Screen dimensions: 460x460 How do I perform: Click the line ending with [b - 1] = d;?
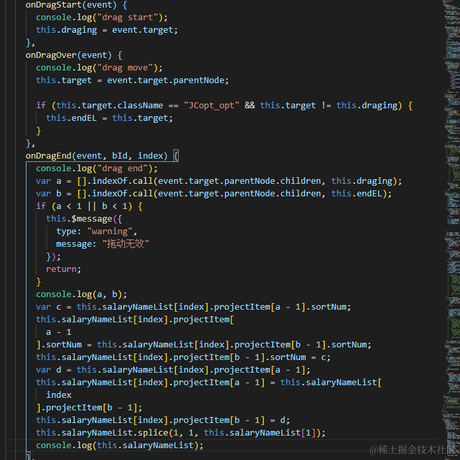click(x=163, y=420)
